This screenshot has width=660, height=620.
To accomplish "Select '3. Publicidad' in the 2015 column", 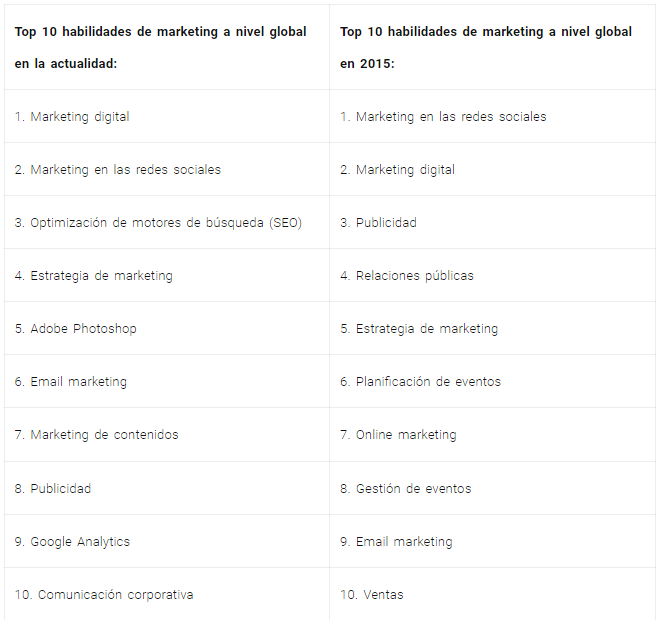I will 492,222.
